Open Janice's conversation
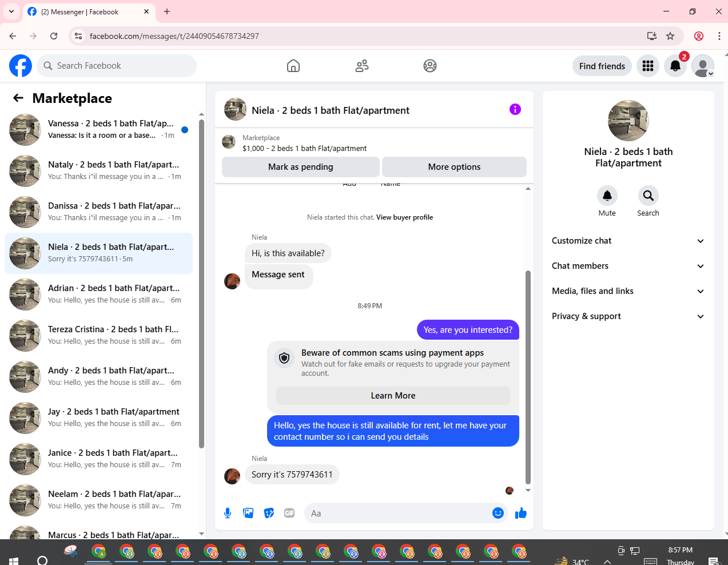 pos(98,459)
